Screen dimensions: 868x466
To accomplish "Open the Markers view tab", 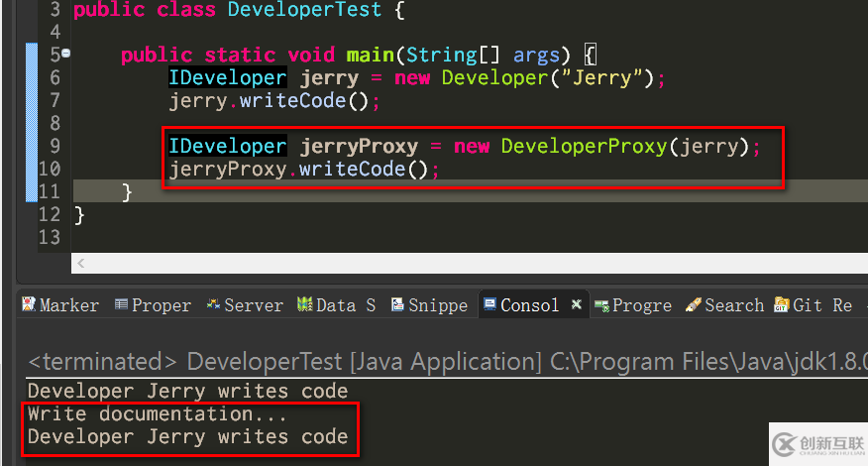I will pos(60,304).
